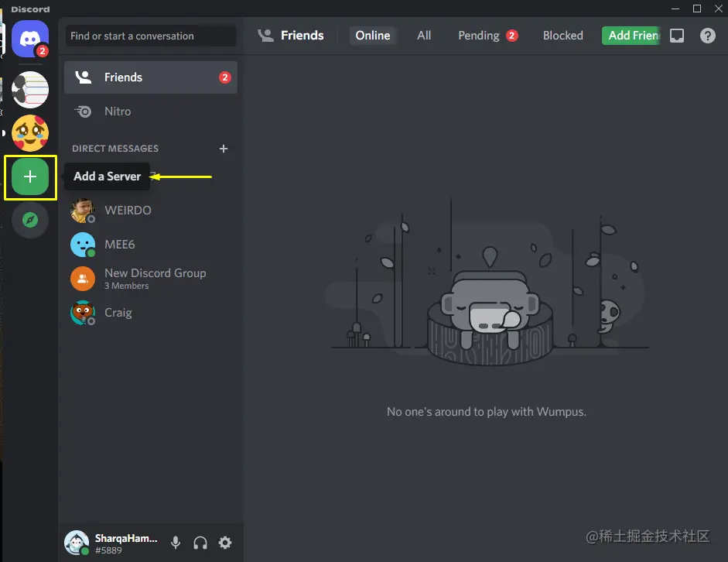Open User Settings gear icon

(225, 543)
